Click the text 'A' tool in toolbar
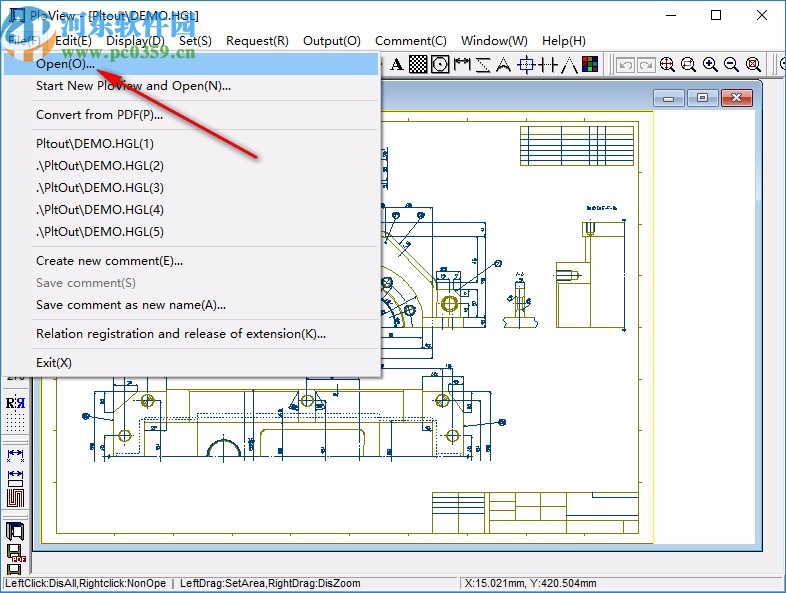The width and height of the screenshot is (786, 593). pos(396,65)
